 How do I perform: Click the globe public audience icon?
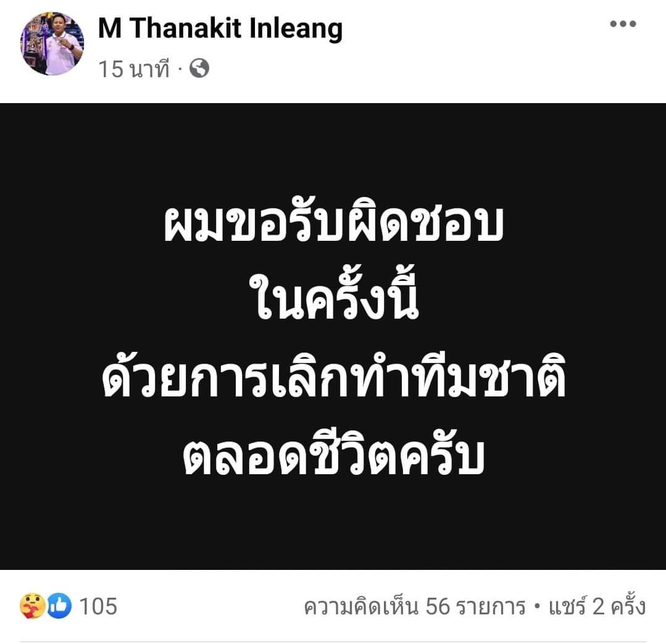[199, 68]
